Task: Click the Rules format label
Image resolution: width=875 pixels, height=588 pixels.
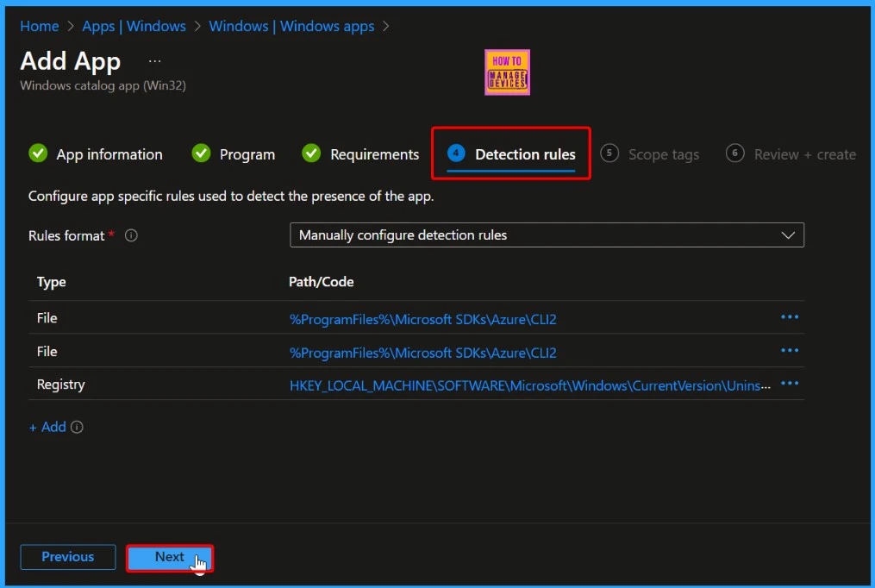Action: (66, 235)
